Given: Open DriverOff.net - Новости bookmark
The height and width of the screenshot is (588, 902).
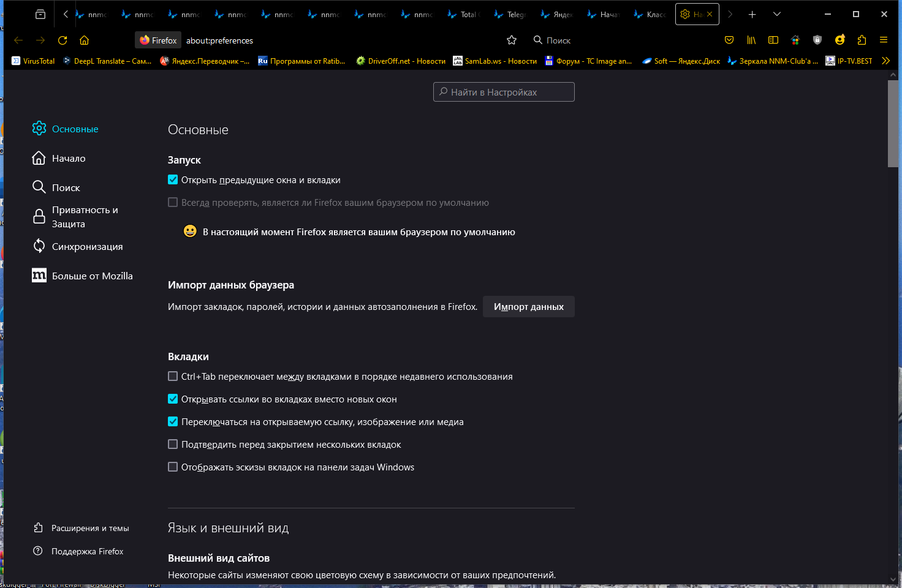Looking at the screenshot, I should 401,61.
